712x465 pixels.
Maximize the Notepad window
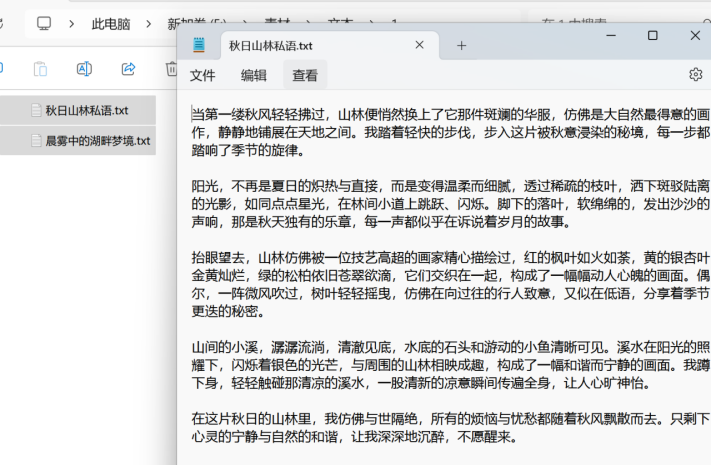652,36
